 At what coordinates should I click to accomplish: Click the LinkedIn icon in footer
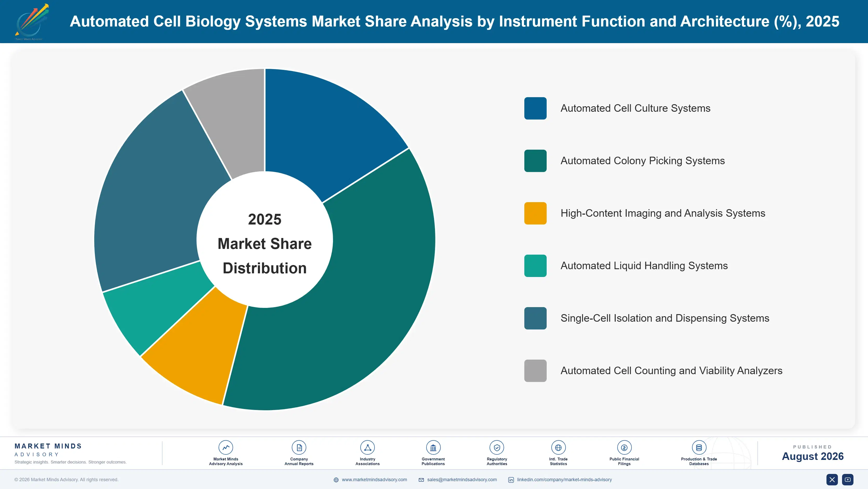point(511,480)
